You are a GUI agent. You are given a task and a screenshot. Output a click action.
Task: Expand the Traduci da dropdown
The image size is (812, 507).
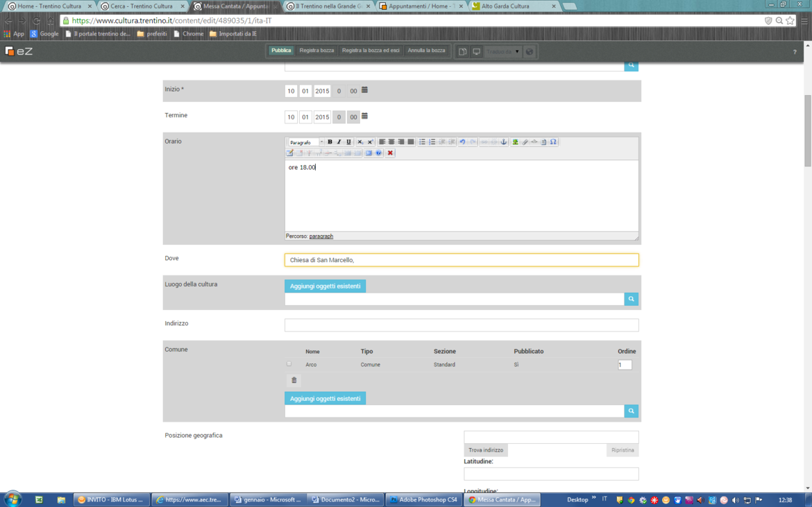pyautogui.click(x=503, y=51)
